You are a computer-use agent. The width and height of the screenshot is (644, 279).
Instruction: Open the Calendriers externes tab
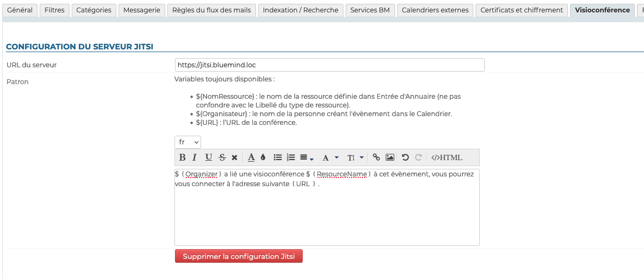[x=435, y=10]
